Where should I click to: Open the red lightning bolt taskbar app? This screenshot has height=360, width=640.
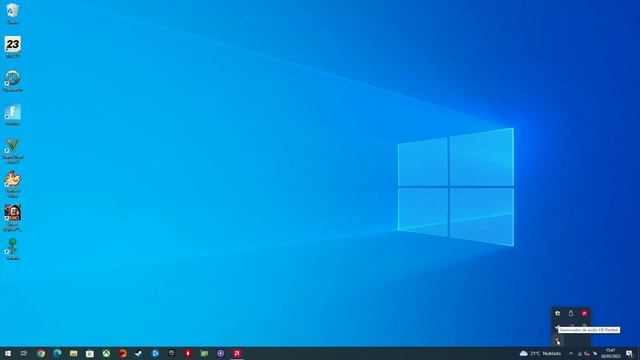pyautogui.click(x=188, y=353)
